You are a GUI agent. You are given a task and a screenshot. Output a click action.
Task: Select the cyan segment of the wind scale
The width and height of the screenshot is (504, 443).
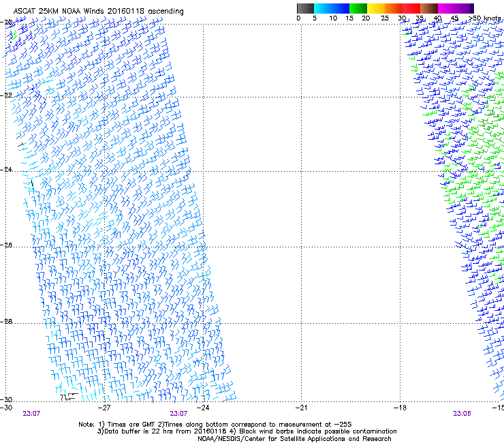pyautogui.click(x=323, y=8)
